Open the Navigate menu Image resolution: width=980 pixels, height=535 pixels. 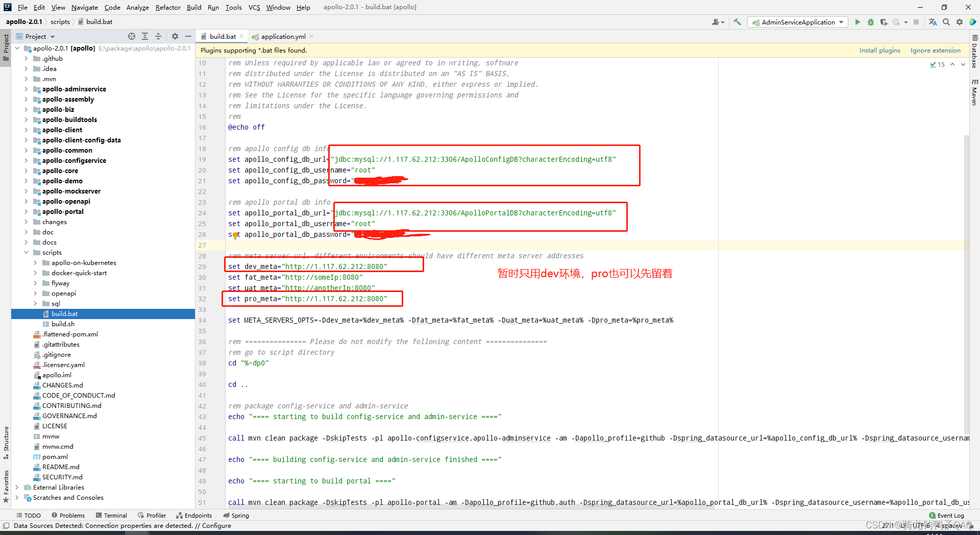(x=84, y=7)
